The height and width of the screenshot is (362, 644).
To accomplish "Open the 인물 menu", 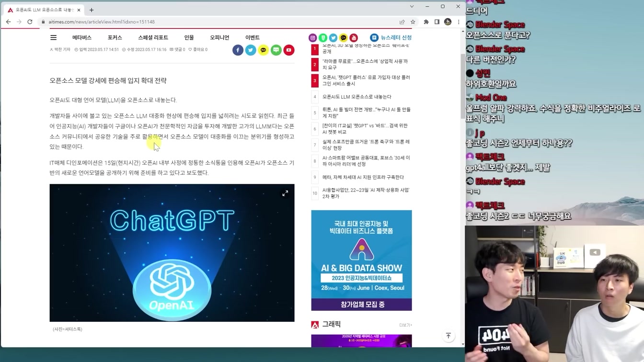I will [x=189, y=37].
